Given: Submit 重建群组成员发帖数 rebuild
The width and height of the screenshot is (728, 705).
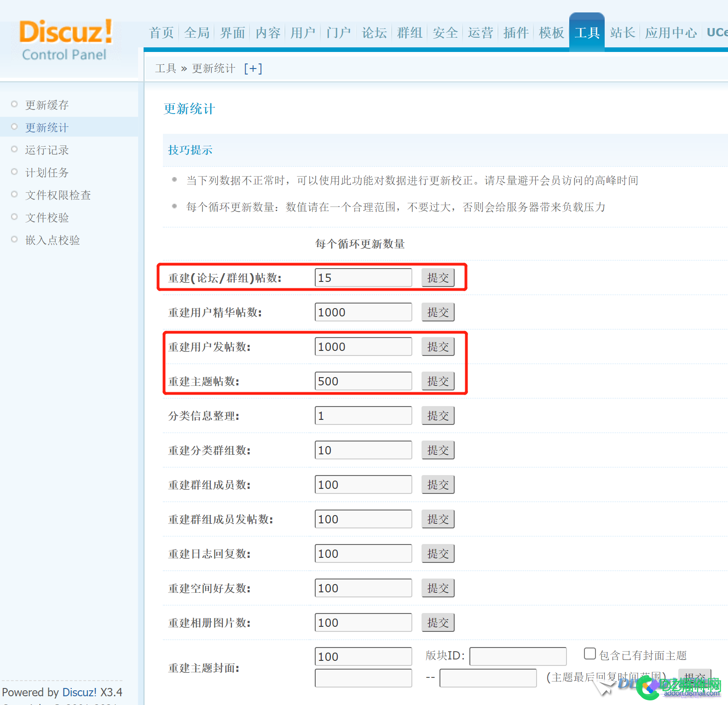Looking at the screenshot, I should pos(438,519).
